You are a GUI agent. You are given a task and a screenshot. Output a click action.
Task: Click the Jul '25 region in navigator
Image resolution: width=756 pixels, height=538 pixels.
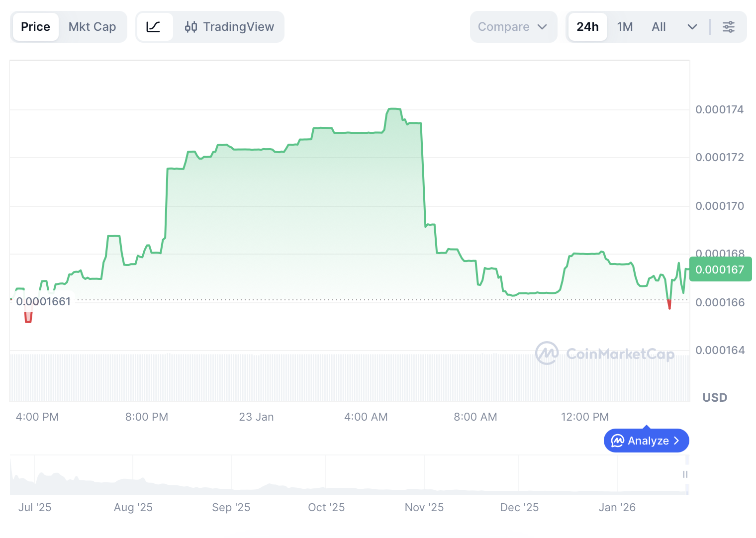[x=35, y=477]
